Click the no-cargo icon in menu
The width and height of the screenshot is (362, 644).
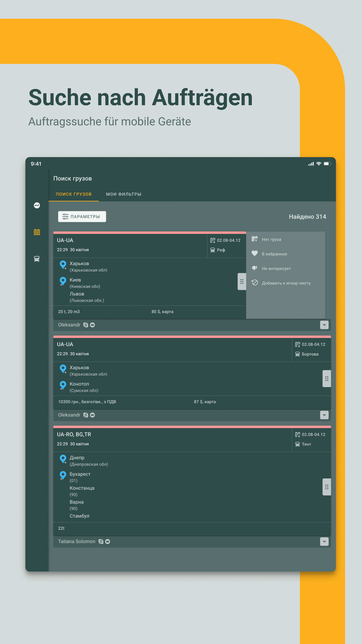pyautogui.click(x=255, y=239)
